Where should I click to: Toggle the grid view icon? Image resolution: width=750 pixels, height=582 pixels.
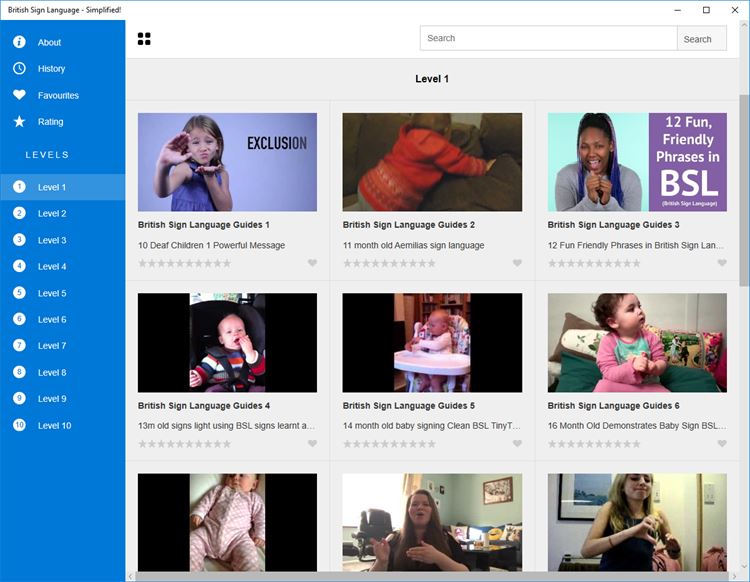click(x=144, y=39)
